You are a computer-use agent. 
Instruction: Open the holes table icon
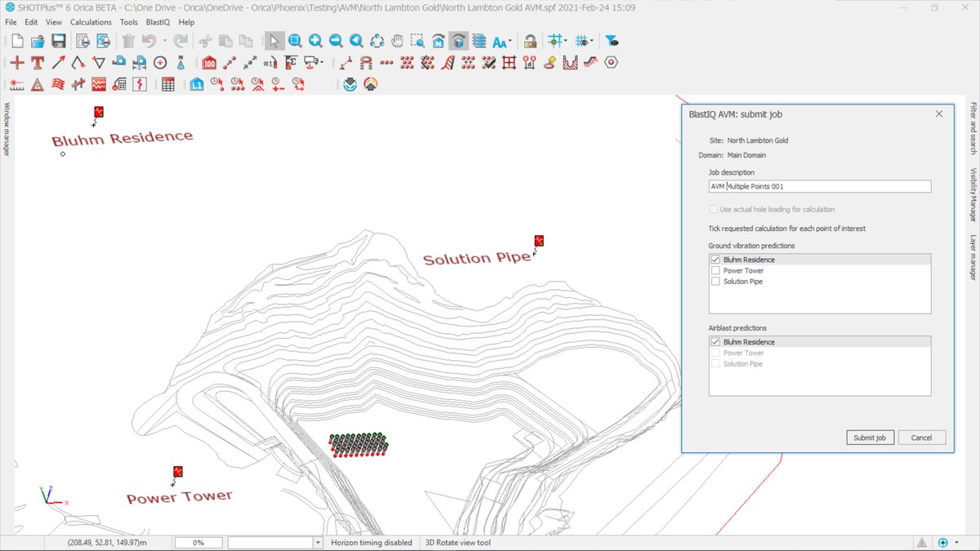pyautogui.click(x=168, y=84)
